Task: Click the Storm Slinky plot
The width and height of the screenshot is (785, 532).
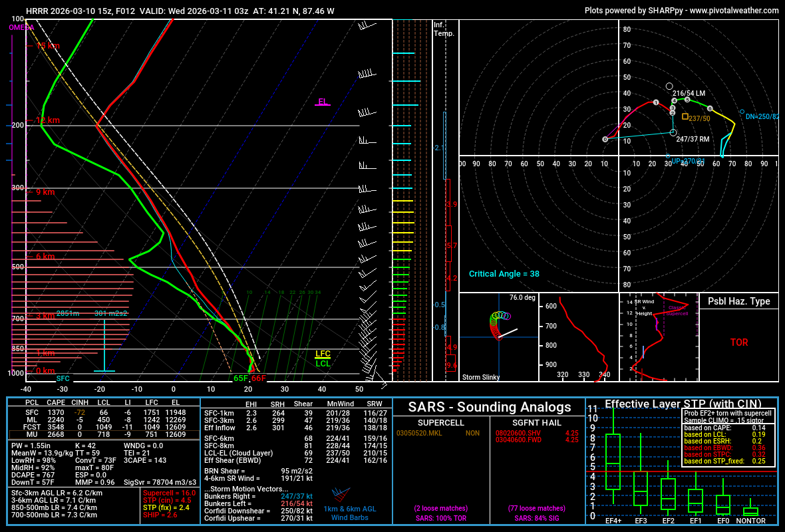Action: (x=499, y=337)
